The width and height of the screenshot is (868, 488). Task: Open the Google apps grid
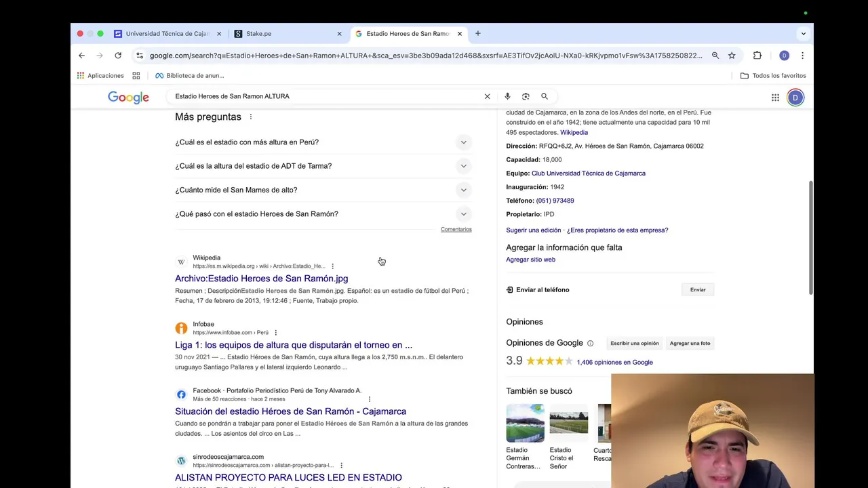pos(775,98)
